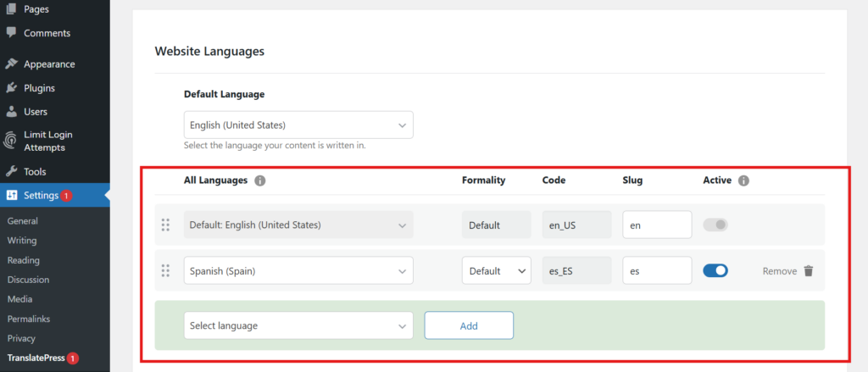The image size is (868, 372).
Task: Edit the Spanish slug field
Action: [x=657, y=270]
